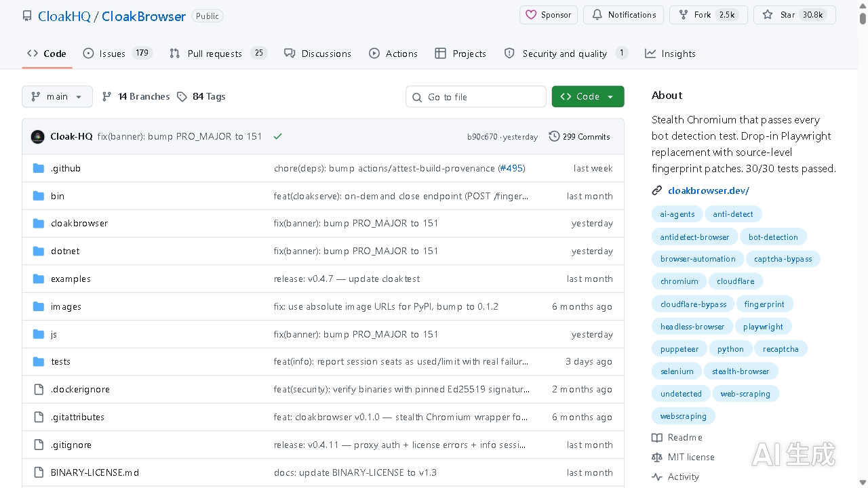Open pull request #495 link
868x488 pixels.
click(511, 168)
